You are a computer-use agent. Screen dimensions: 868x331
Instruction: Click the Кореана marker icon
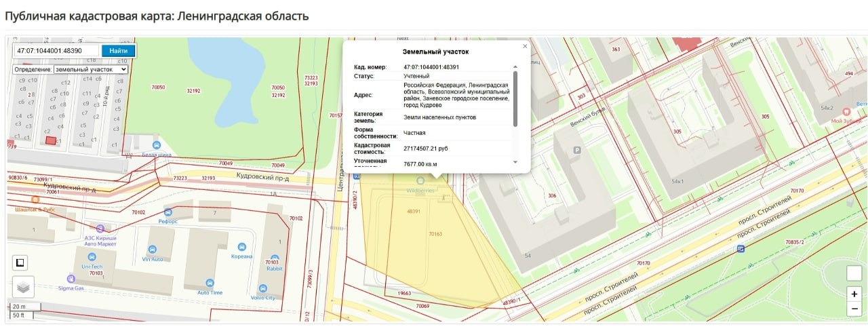[241, 246]
